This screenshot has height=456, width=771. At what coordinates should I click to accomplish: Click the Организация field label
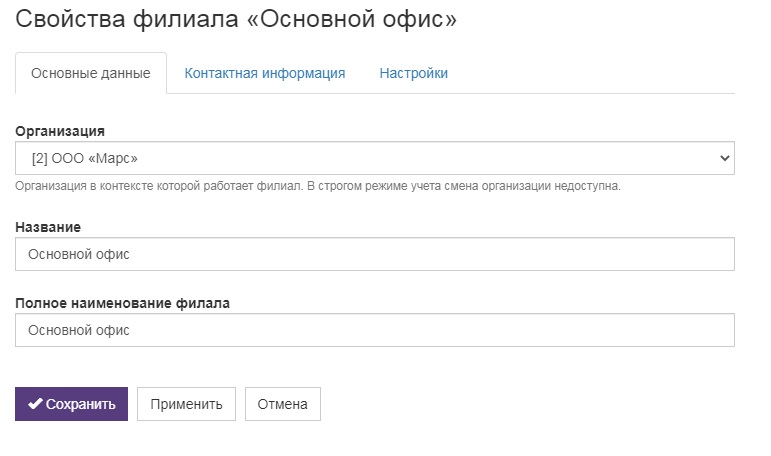click(60, 131)
